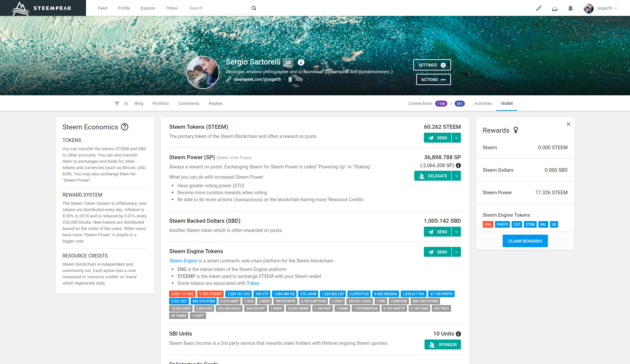
Task: Open the Activities tab
Action: click(x=483, y=104)
